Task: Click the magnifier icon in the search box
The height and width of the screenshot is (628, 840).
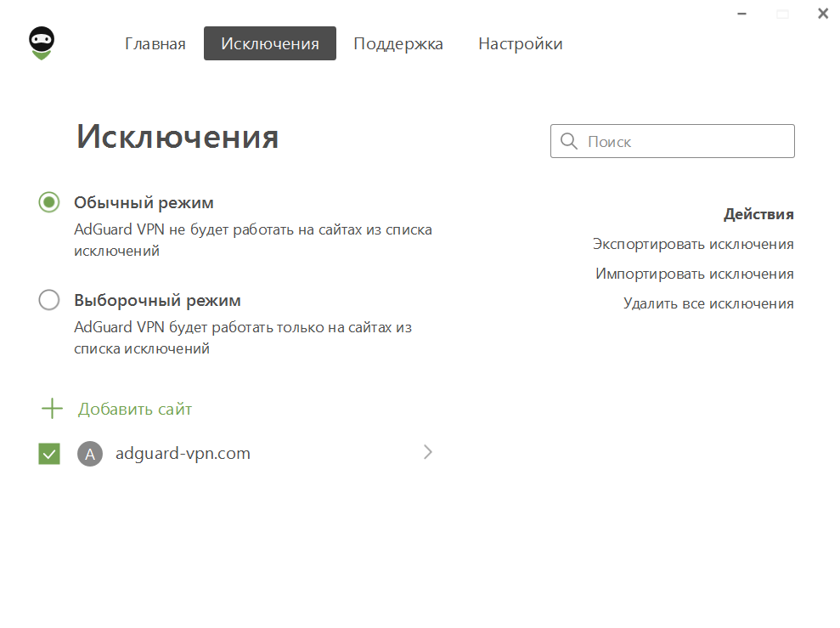Action: click(568, 141)
